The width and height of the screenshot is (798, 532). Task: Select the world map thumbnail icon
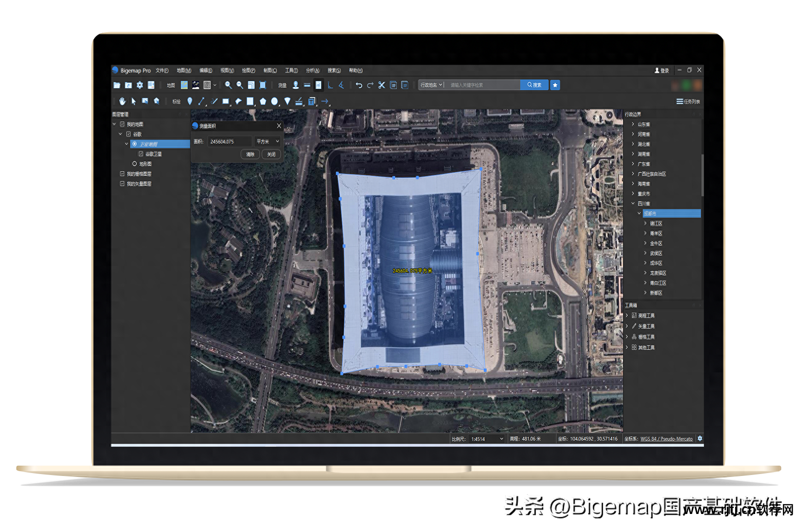(x=184, y=85)
